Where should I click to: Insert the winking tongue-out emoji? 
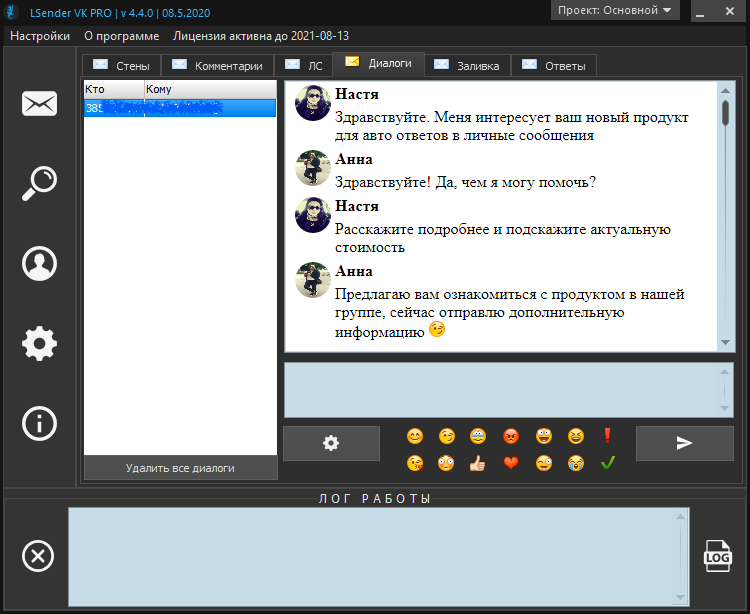[x=544, y=463]
